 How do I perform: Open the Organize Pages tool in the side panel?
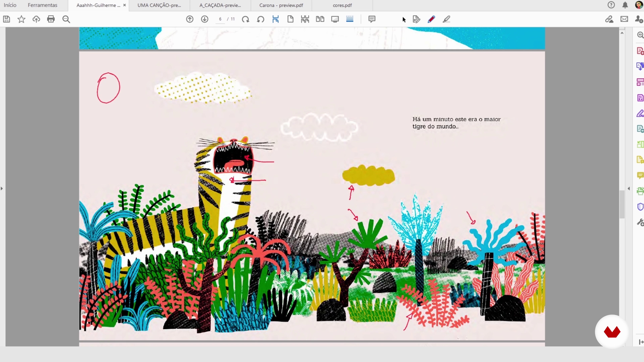tap(640, 144)
